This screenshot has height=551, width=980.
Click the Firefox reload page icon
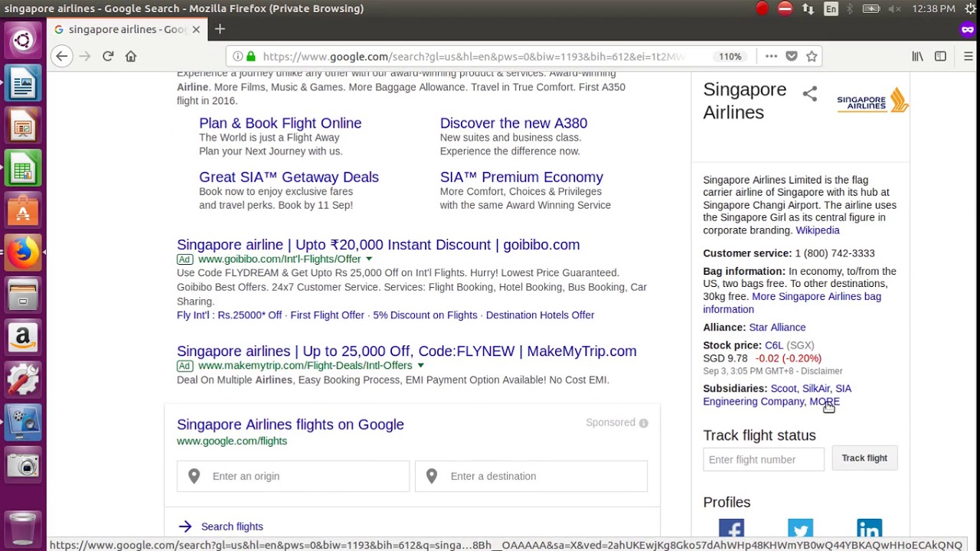[108, 56]
